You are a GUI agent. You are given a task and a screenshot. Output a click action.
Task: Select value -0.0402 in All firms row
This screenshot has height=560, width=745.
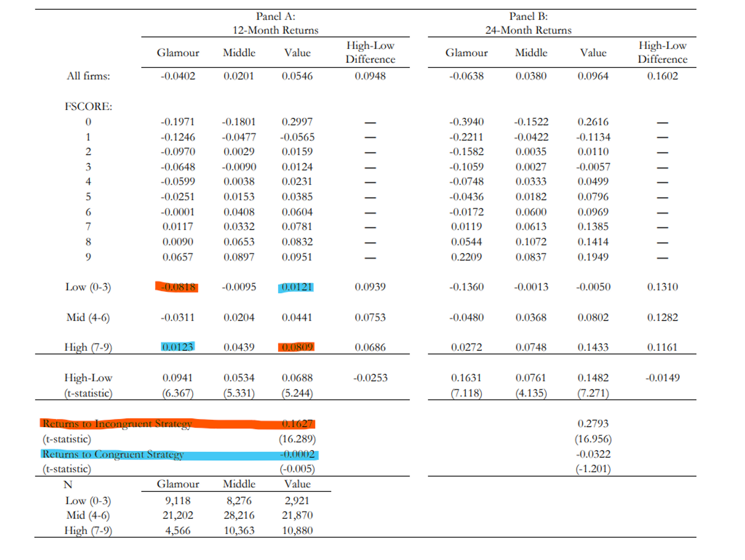178,76
